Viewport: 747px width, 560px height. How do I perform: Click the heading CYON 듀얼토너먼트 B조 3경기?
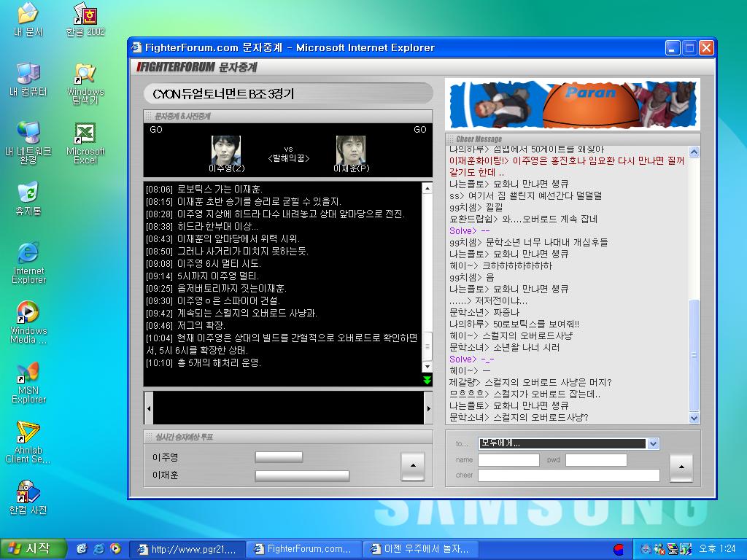pyautogui.click(x=223, y=94)
